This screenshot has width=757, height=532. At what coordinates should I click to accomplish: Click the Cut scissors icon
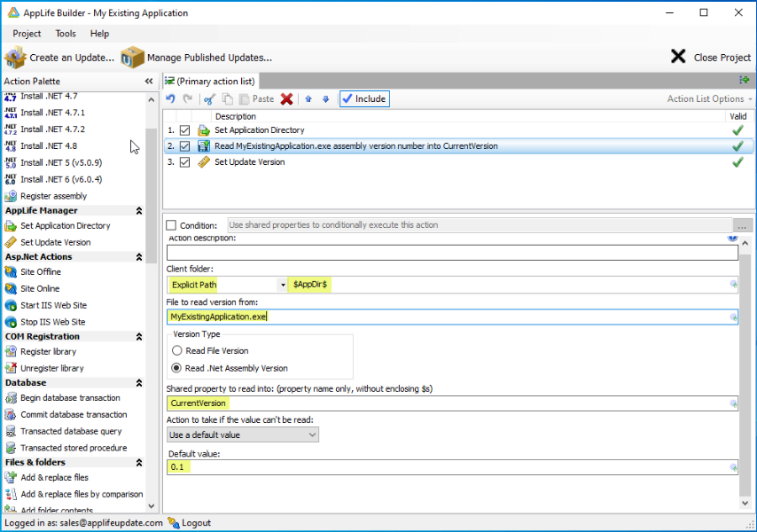(209, 99)
